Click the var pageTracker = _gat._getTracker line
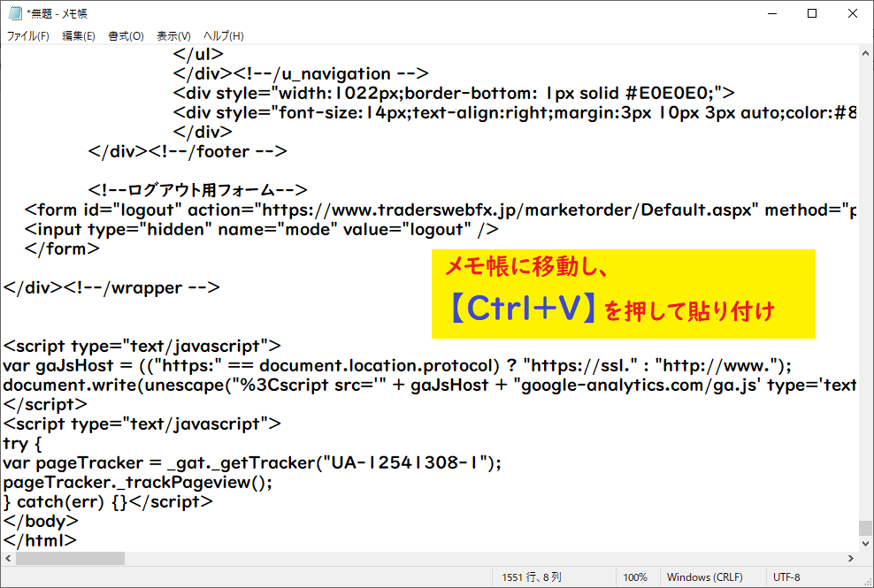Screen dimensions: 874x588 click(252, 462)
